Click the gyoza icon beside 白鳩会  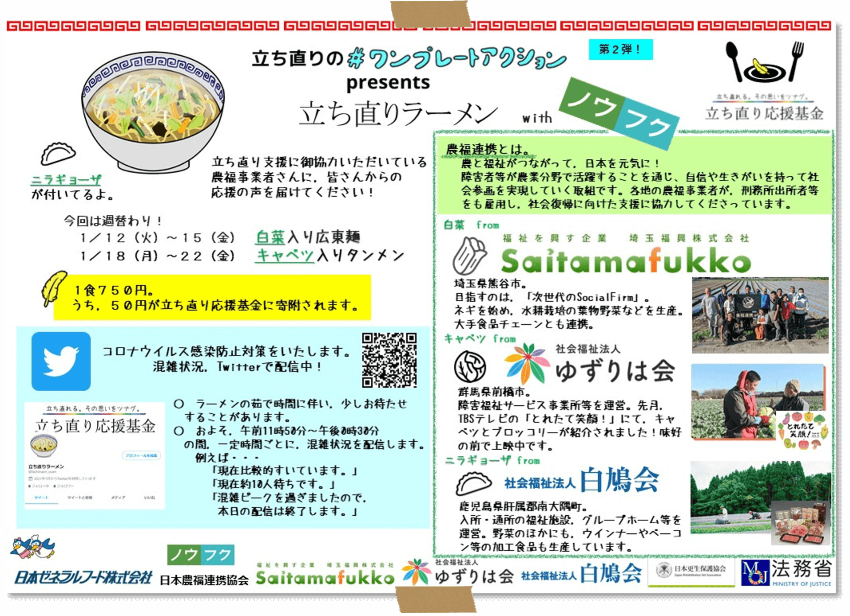474,484
